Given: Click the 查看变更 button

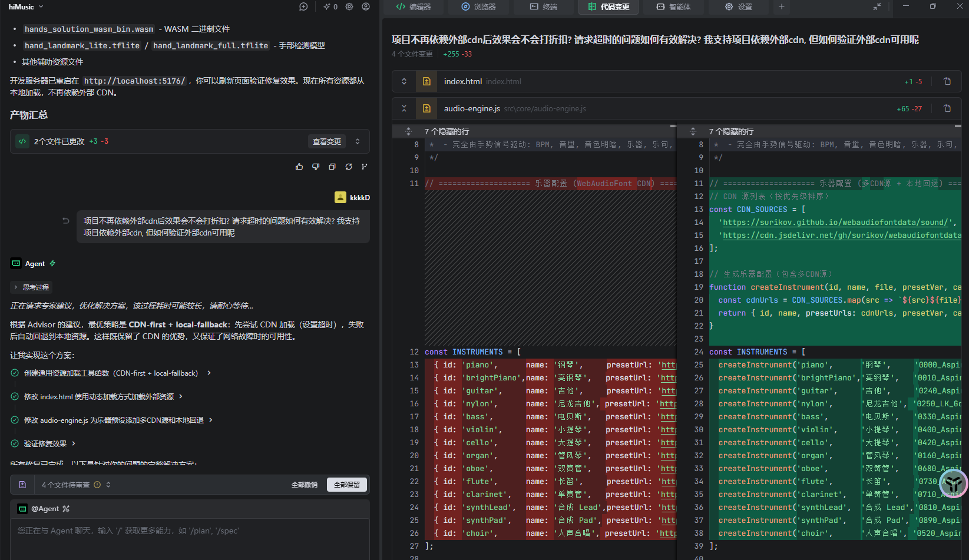Looking at the screenshot, I should (x=327, y=141).
